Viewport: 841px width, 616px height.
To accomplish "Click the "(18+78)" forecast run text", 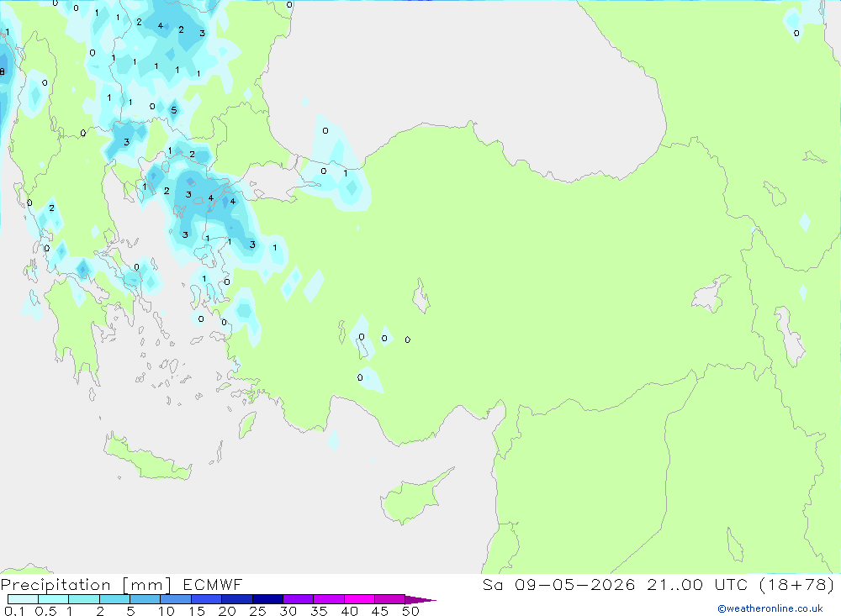I will [x=796, y=584].
